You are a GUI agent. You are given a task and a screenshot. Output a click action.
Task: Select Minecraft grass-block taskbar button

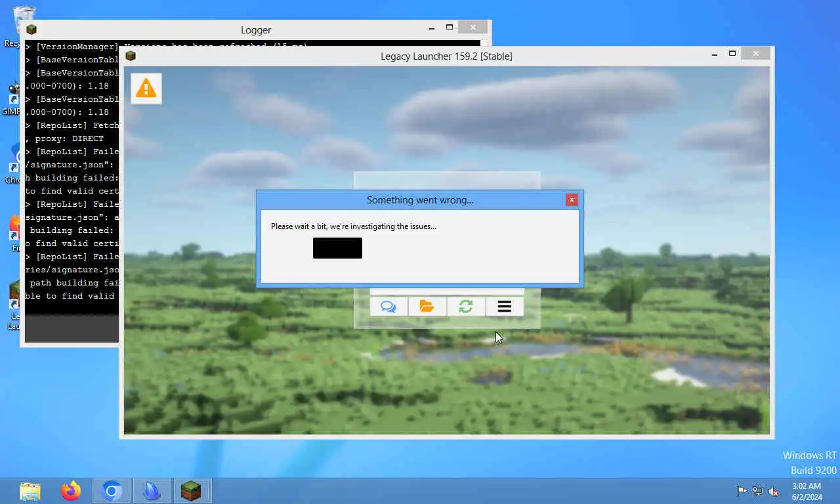tap(192, 491)
